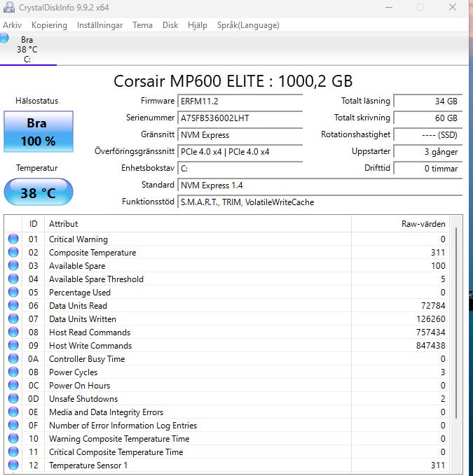Click the status orb for Percentage Used

[x=13, y=292]
